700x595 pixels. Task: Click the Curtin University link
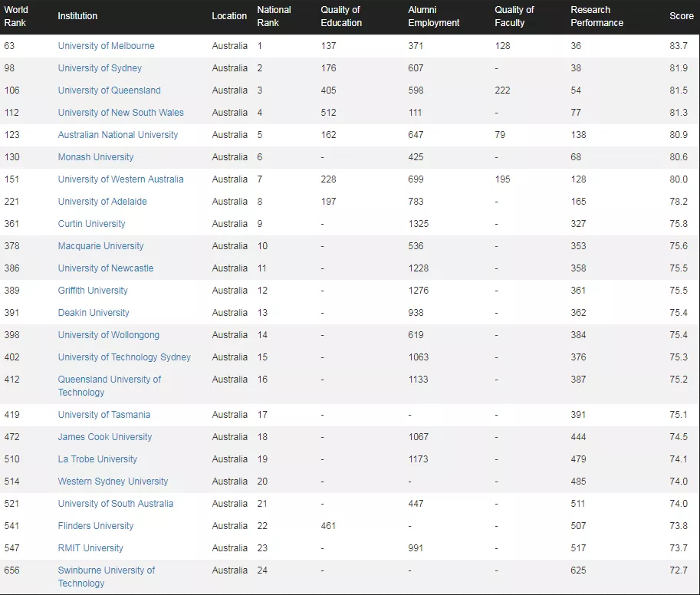pyautogui.click(x=91, y=224)
